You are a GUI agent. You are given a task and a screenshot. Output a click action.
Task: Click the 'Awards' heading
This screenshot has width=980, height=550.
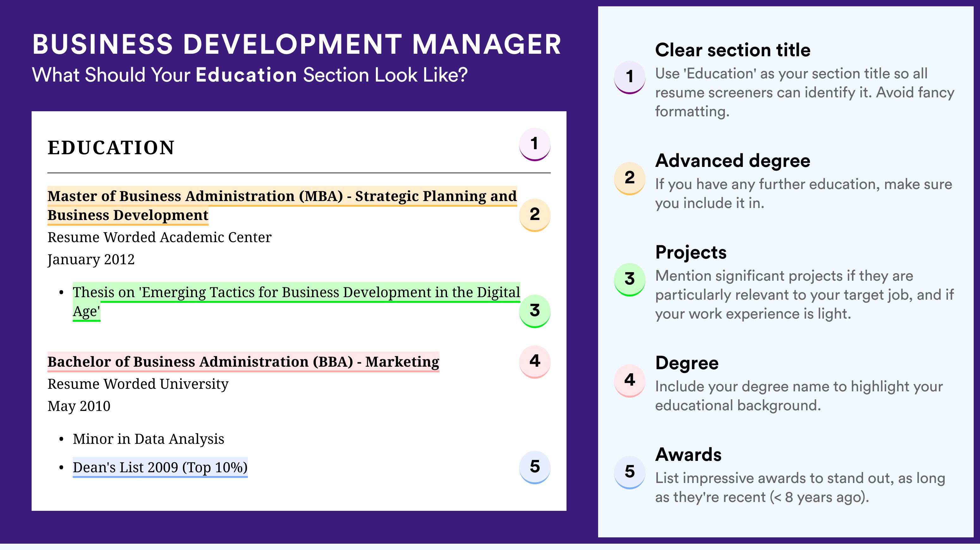coord(688,455)
